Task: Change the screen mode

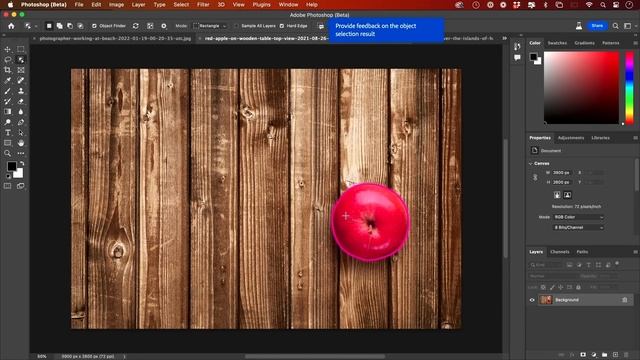Action: pyautogui.click(x=20, y=186)
